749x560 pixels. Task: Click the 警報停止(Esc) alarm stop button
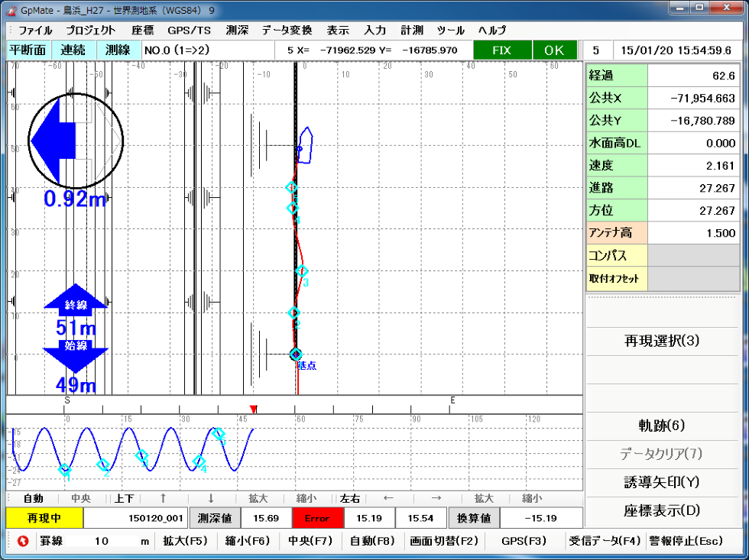[686, 541]
